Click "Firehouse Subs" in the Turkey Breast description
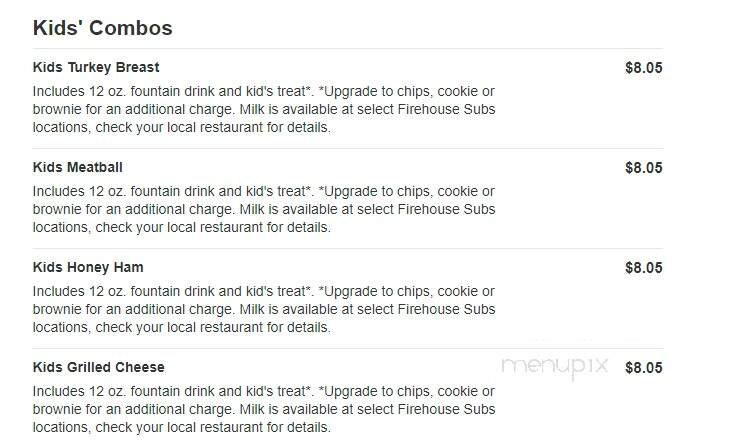 pyautogui.click(x=448, y=109)
